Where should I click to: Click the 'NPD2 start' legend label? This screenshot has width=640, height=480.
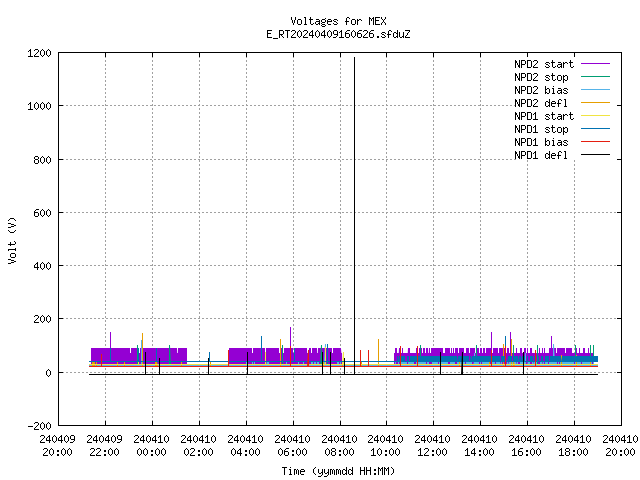click(544, 64)
